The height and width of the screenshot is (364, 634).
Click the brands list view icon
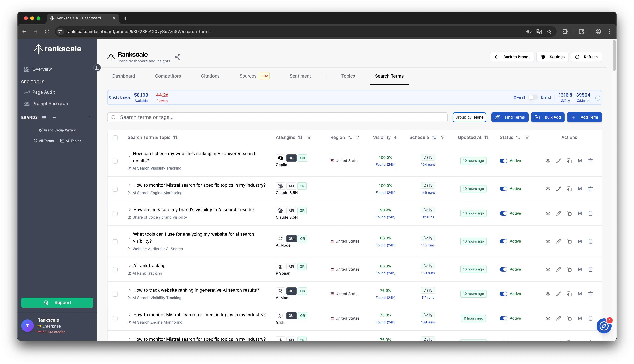(x=44, y=117)
